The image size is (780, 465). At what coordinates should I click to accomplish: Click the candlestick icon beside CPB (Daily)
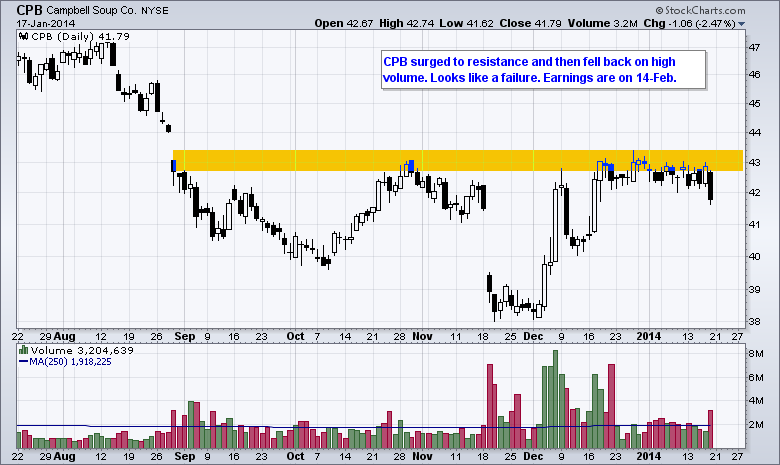coord(23,36)
